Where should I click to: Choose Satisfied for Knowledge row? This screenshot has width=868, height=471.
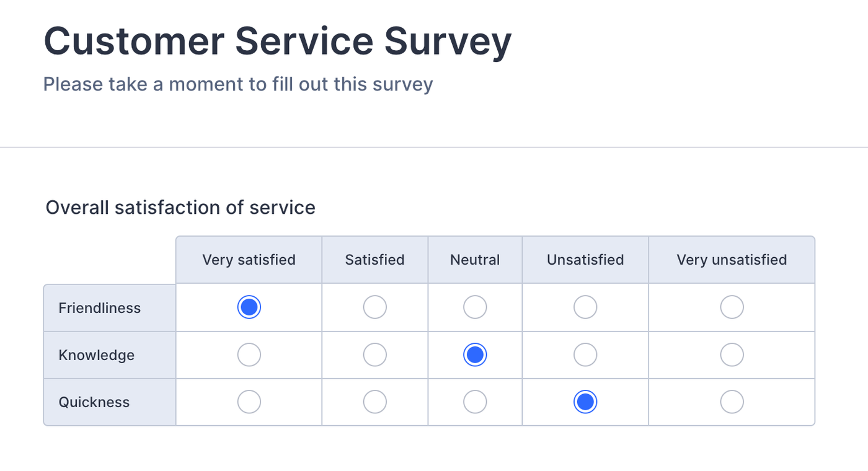(x=375, y=355)
